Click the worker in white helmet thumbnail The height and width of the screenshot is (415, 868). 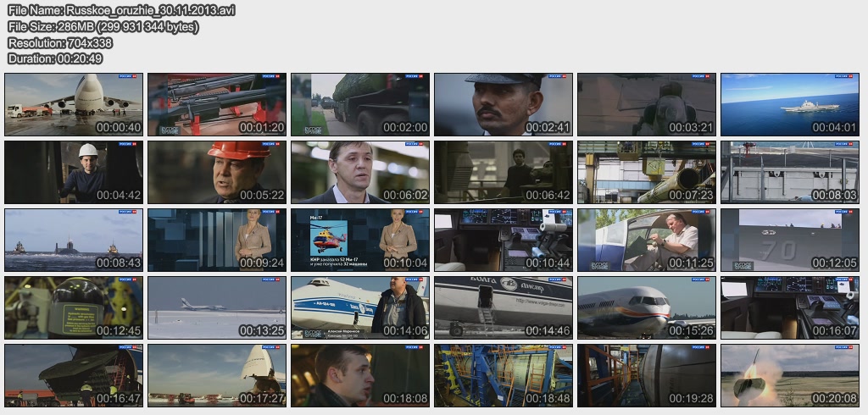click(73, 172)
